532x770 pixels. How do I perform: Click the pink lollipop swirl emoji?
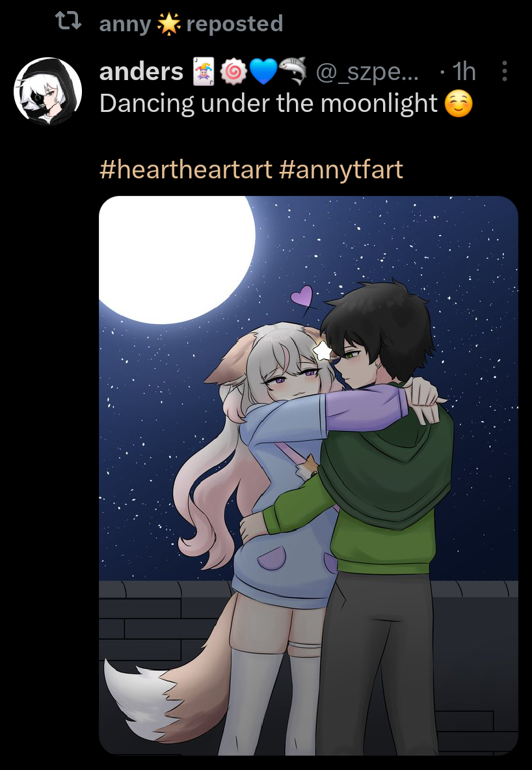[x=233, y=73]
